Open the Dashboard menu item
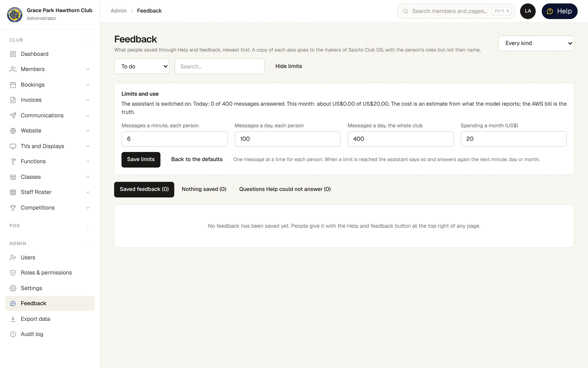Image resolution: width=588 pixels, height=368 pixels. [50, 54]
